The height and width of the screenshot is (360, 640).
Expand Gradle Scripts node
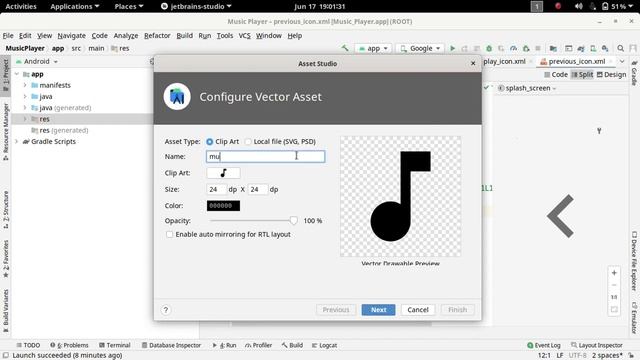click(17, 142)
